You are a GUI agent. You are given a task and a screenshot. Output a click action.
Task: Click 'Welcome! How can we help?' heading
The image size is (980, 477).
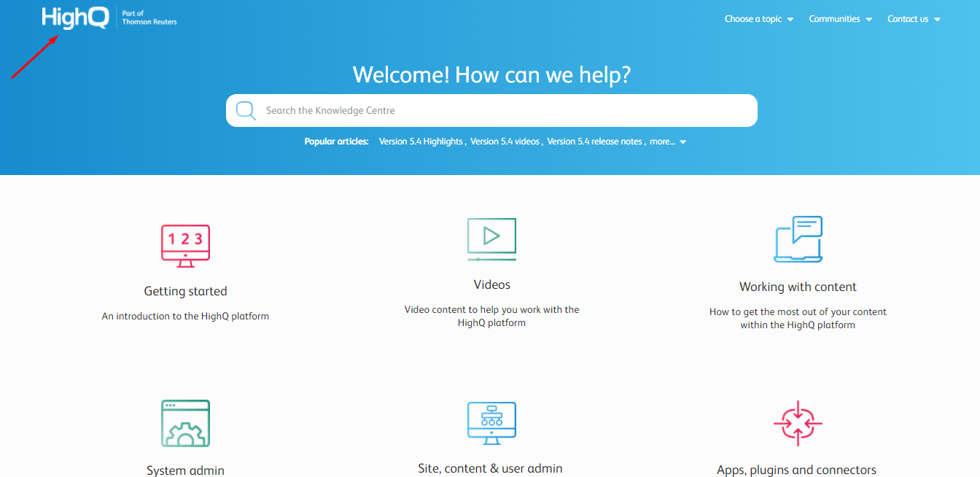[x=491, y=74]
